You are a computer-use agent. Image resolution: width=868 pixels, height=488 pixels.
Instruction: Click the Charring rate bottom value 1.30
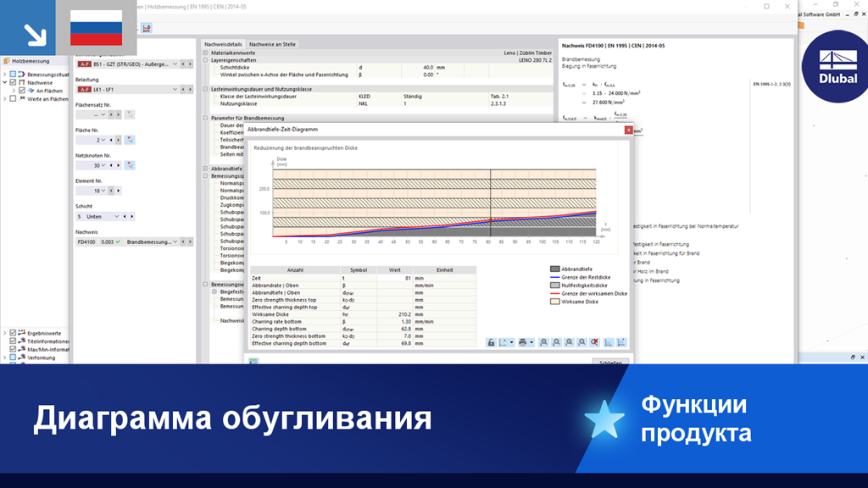pyautogui.click(x=395, y=321)
